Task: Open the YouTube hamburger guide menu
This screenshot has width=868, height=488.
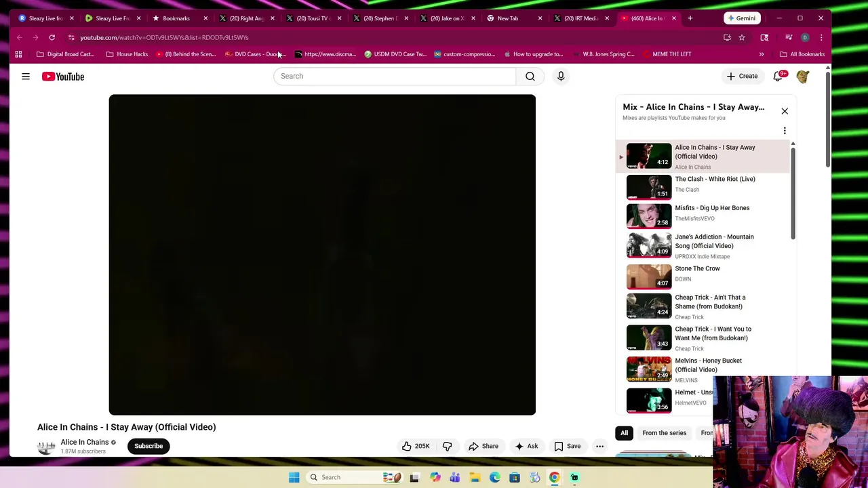Action: [26, 77]
